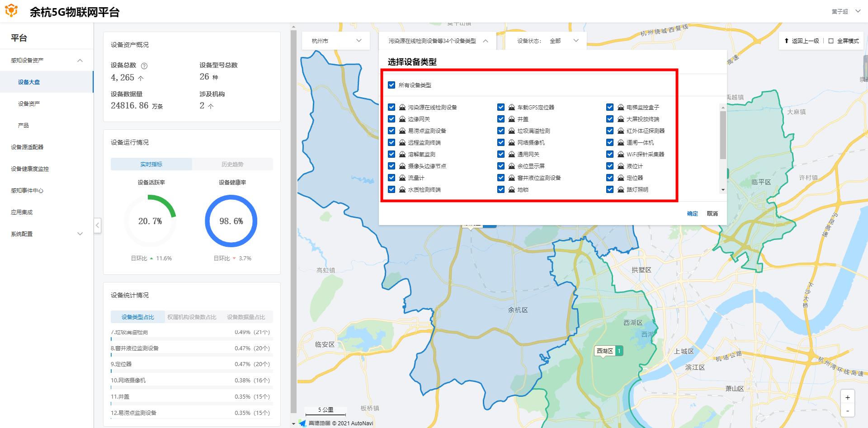This screenshot has height=428, width=868.
Task: Open 应用集成 in the sidebar
Action: (x=47, y=212)
